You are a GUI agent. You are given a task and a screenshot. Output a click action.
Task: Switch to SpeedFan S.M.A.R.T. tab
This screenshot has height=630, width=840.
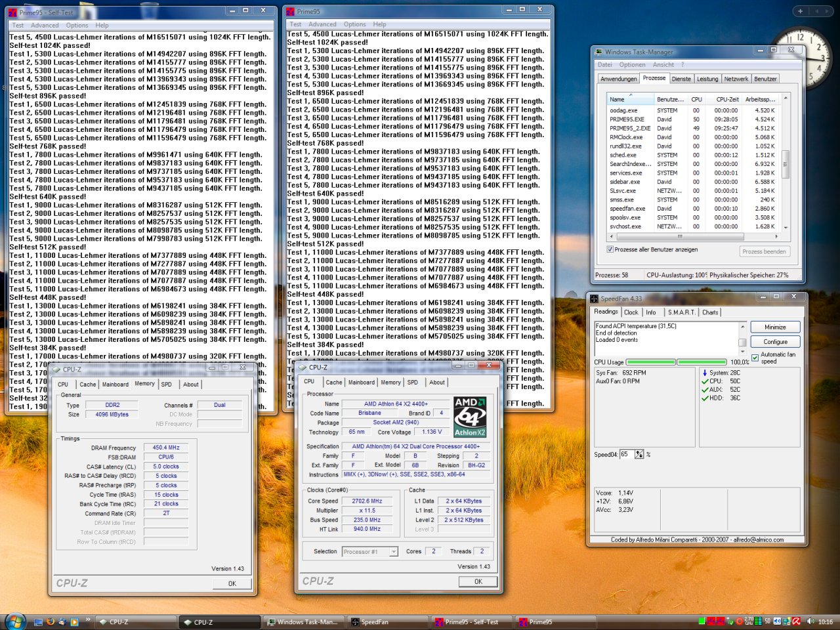(x=681, y=312)
